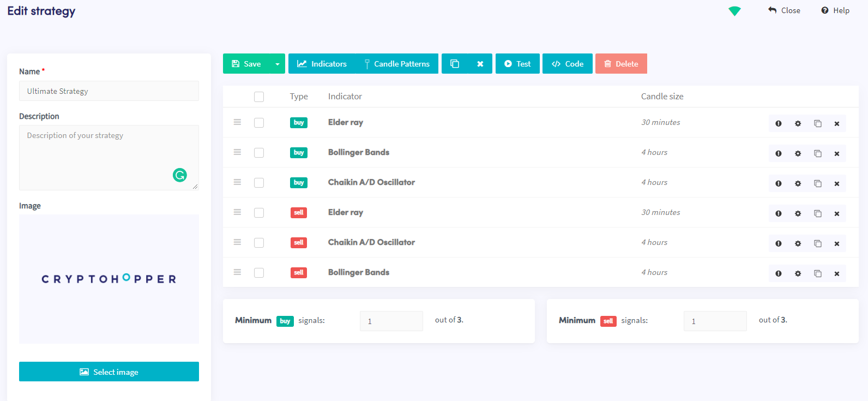
Task: Expand the Save dropdown arrow
Action: pyautogui.click(x=277, y=63)
